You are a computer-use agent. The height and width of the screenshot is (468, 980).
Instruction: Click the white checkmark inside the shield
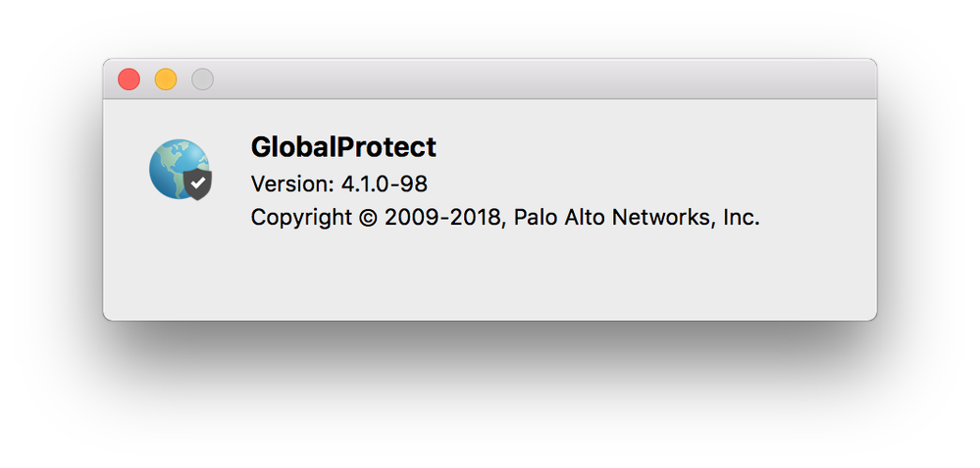(198, 183)
